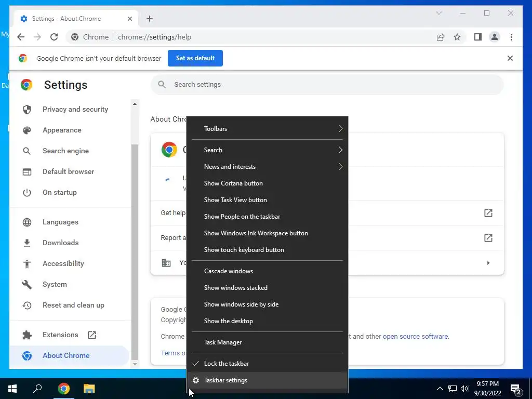Click the Search settings field
This screenshot has width=532, height=399.
(x=327, y=85)
